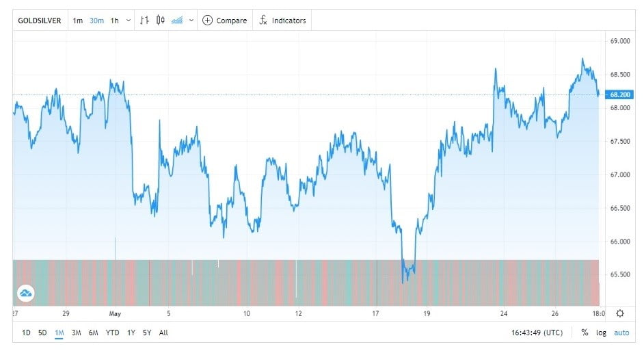Set interval to 1h

tap(114, 21)
